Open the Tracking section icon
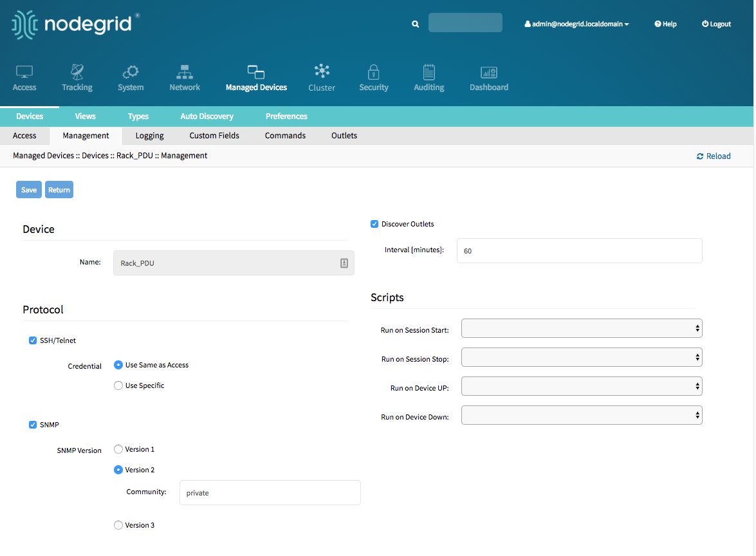Image resolution: width=756 pixels, height=556 pixels. [77, 72]
